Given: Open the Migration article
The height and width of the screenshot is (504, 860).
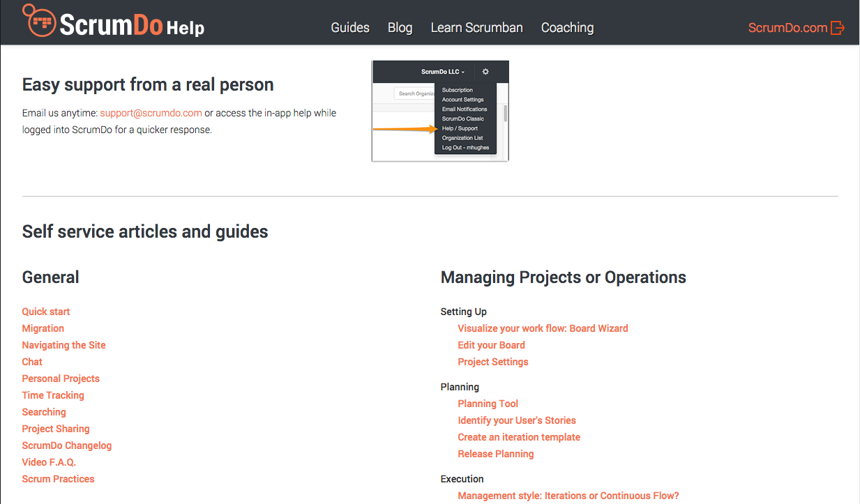Looking at the screenshot, I should [x=43, y=328].
